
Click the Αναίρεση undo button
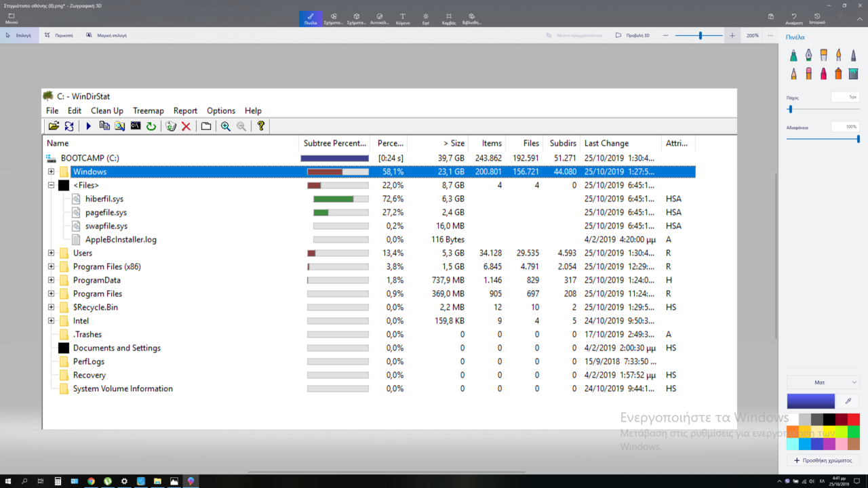tap(794, 18)
